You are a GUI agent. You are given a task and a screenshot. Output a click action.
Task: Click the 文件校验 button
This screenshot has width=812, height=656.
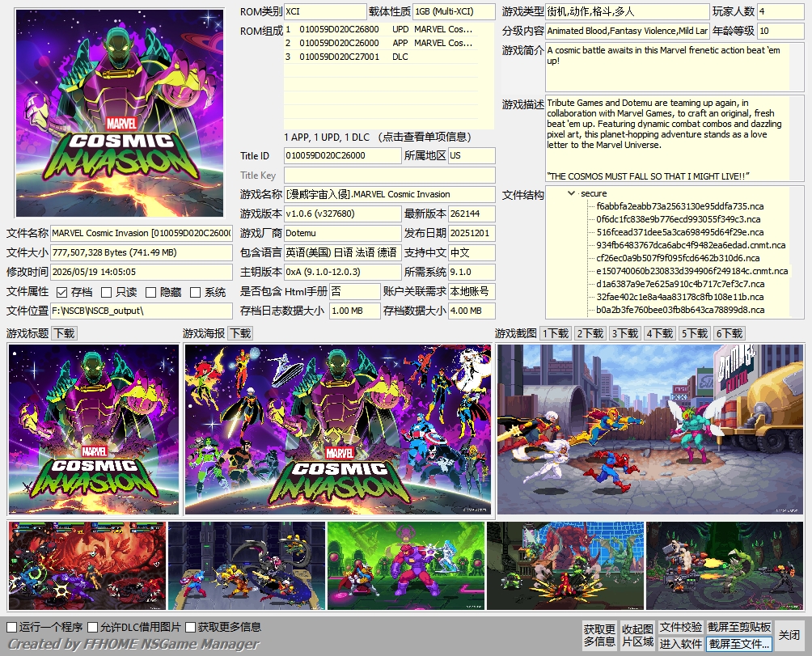pos(680,627)
